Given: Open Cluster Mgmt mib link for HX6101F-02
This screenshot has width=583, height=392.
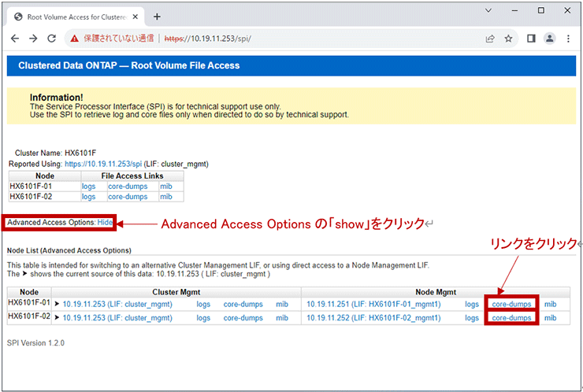Looking at the screenshot, I should 282,318.
